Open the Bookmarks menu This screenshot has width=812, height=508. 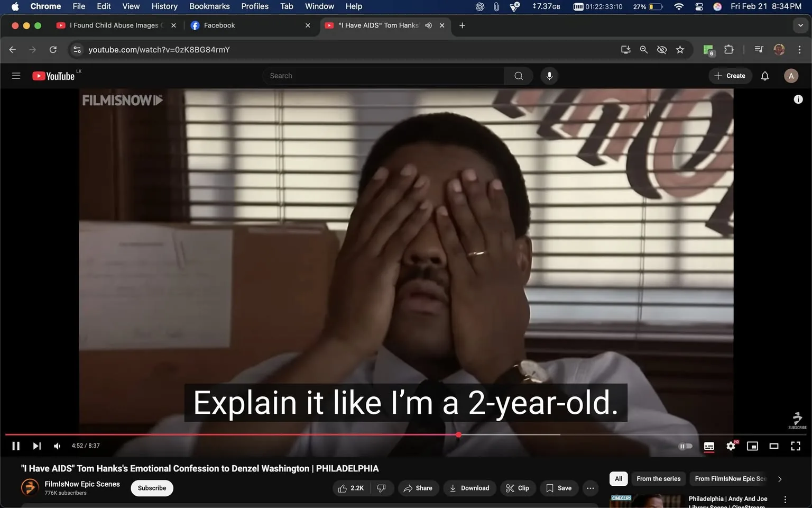click(209, 6)
